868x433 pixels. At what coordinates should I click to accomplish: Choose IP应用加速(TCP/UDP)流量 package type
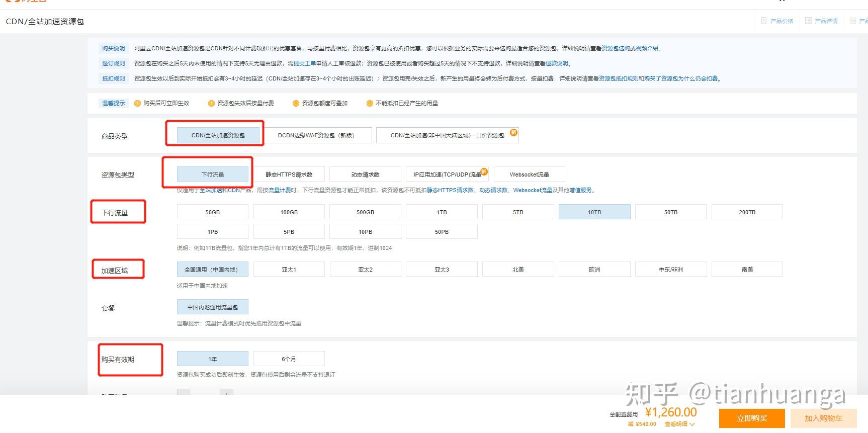447,175
